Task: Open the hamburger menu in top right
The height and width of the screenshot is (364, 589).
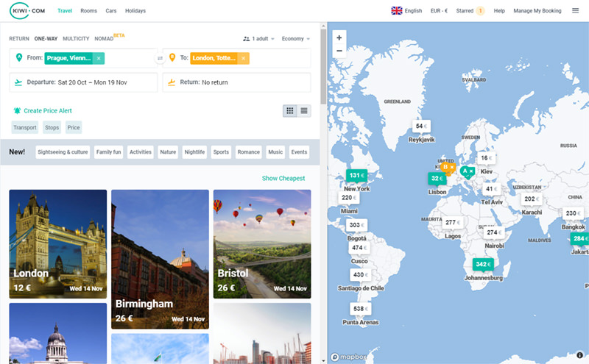Action: (x=576, y=11)
